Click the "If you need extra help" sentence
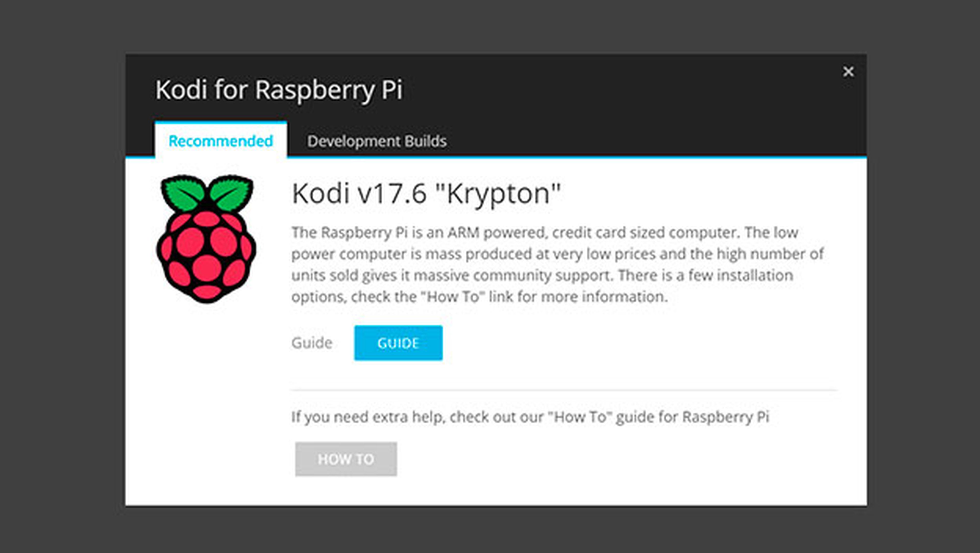Screen dimensions: 980x553 (530, 417)
